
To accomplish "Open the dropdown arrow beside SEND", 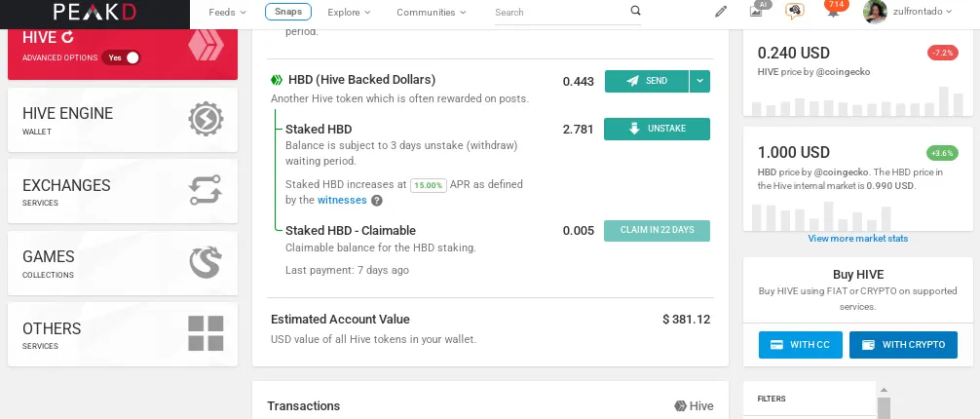I will pos(700,81).
